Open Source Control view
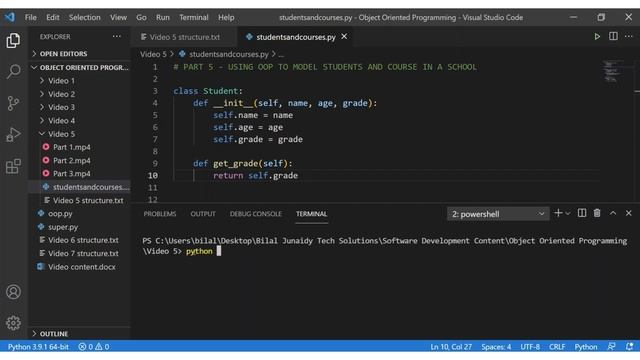 click(13, 103)
